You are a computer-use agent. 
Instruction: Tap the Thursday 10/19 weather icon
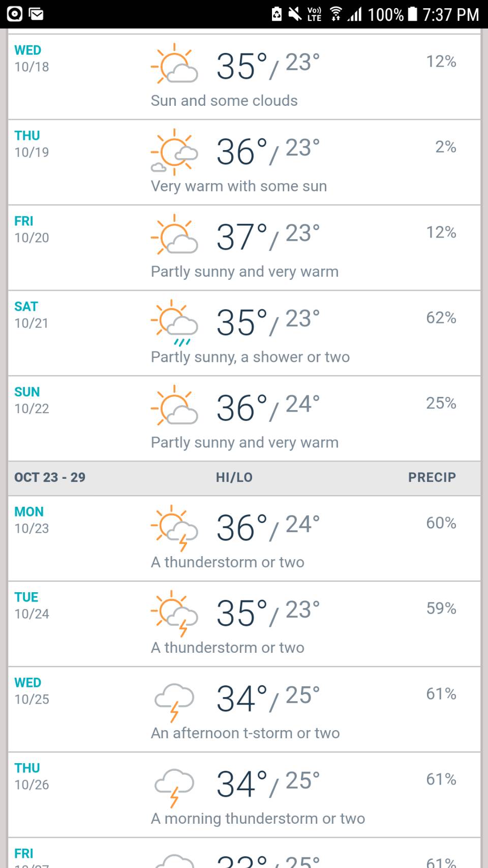(x=174, y=152)
